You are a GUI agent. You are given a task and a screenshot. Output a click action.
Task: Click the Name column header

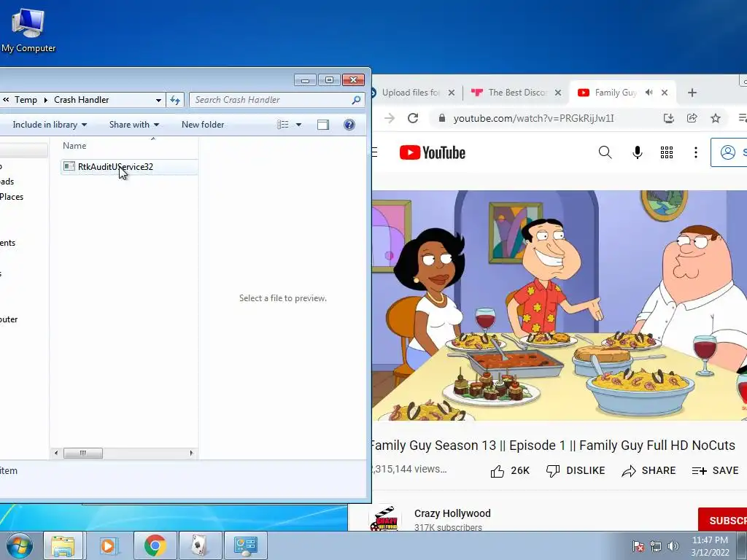[75, 146]
